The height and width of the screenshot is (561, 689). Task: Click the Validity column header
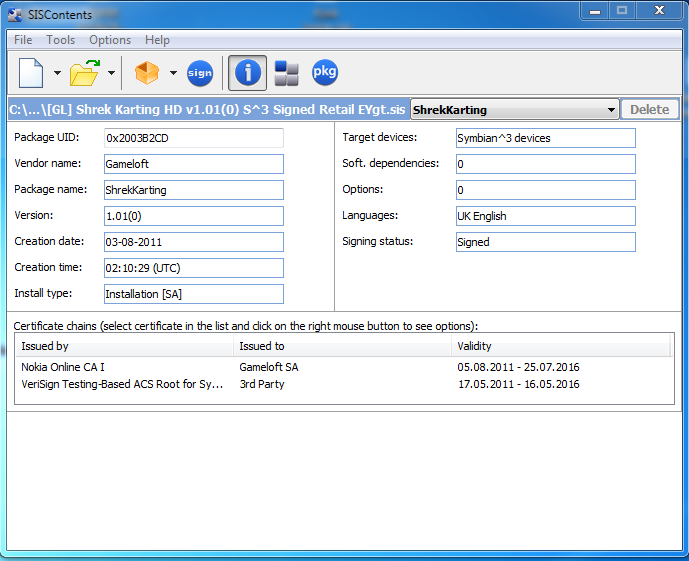(560, 346)
